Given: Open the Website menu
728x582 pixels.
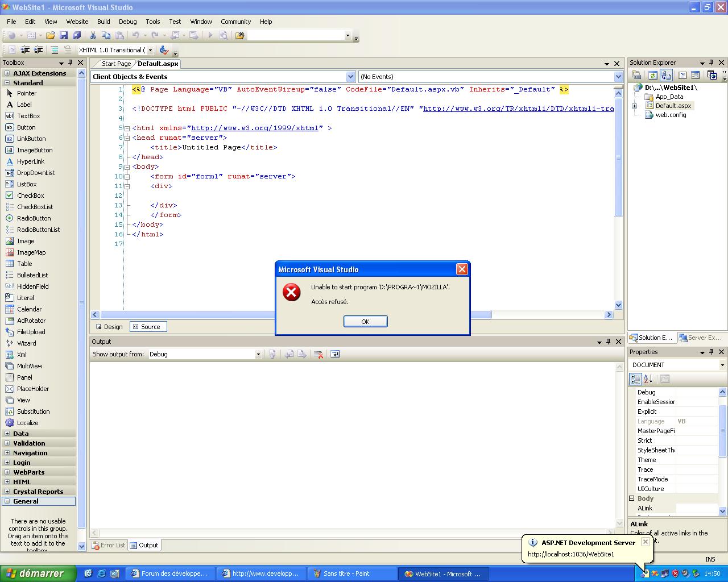Looking at the screenshot, I should pyautogui.click(x=77, y=22).
